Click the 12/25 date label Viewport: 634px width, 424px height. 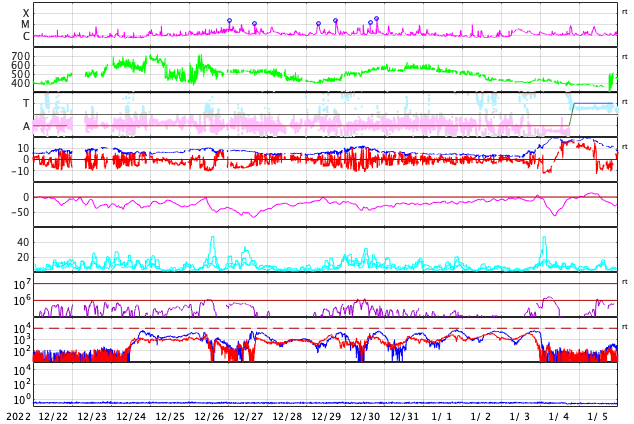point(170,417)
